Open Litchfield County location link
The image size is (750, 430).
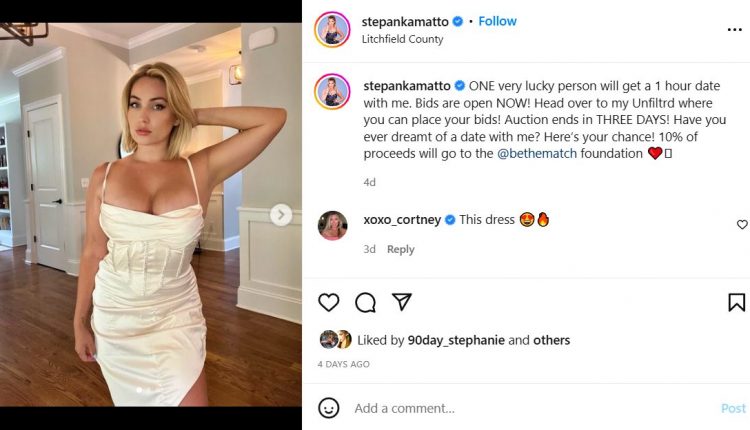[x=402, y=39]
